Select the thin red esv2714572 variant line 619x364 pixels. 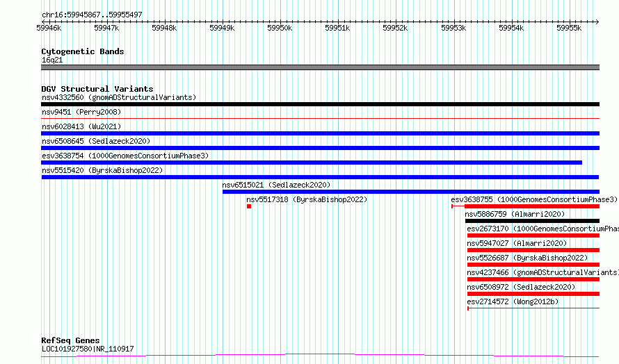533,308
